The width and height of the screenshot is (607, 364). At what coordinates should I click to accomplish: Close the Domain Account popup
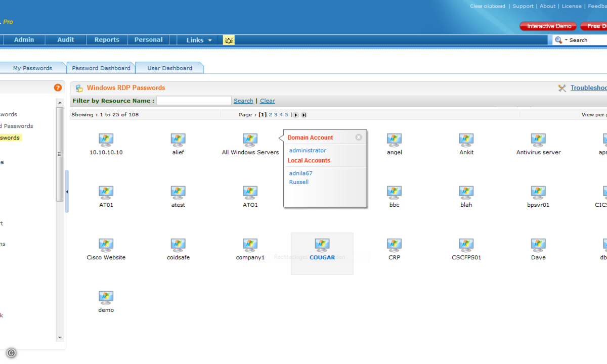(359, 137)
